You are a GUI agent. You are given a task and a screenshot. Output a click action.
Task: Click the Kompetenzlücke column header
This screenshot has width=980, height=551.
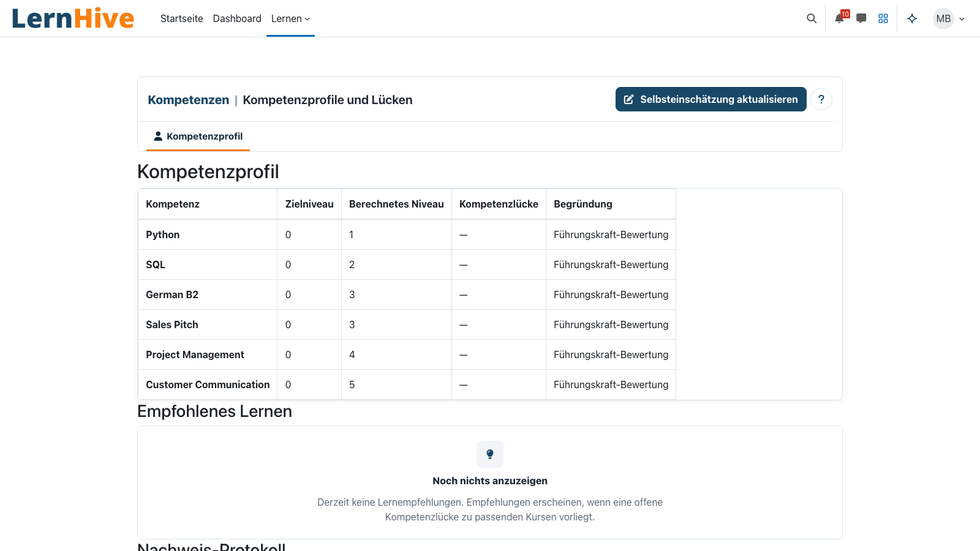tap(499, 204)
